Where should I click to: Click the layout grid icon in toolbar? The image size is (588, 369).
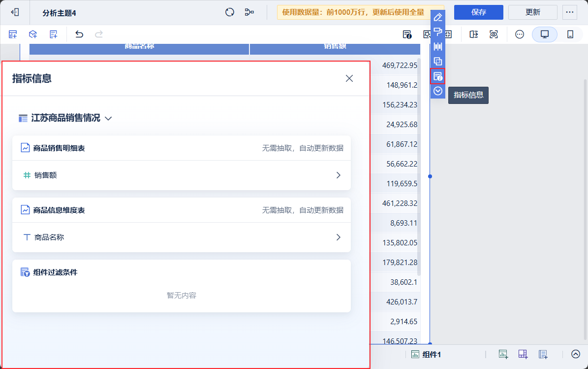tap(448, 34)
